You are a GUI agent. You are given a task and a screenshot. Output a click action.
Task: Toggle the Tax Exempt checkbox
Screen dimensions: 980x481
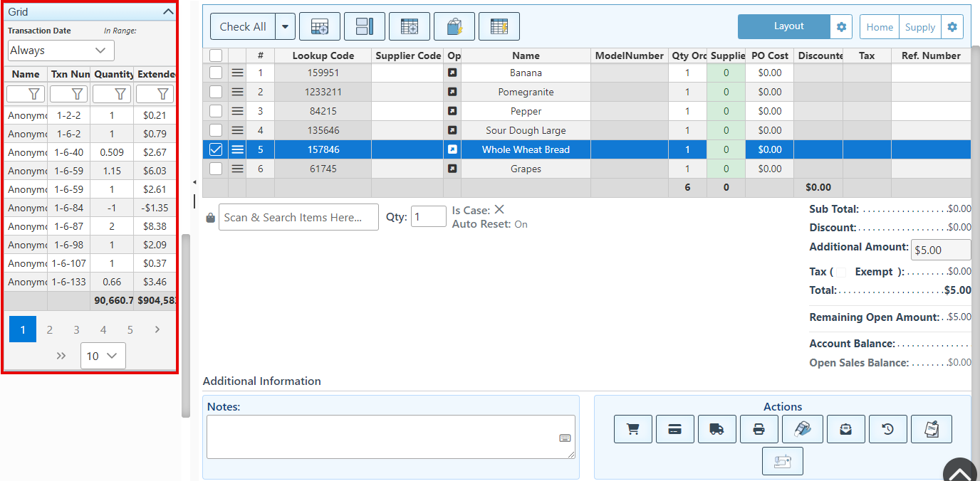tap(841, 272)
